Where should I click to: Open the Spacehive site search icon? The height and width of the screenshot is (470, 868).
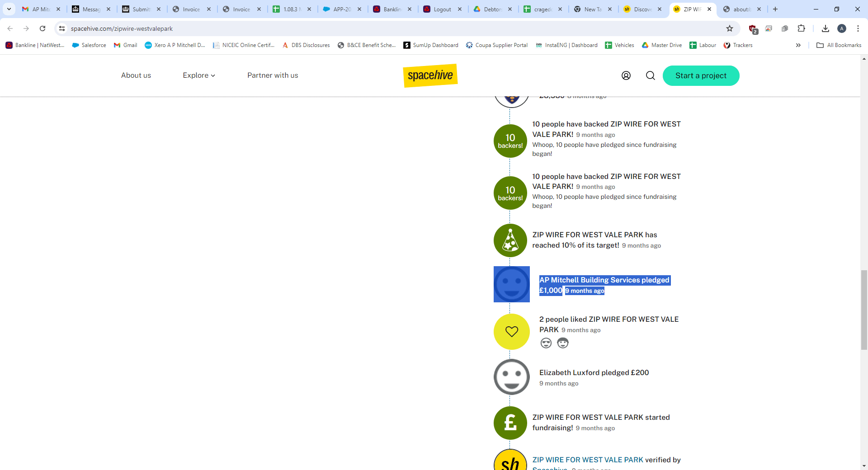tap(651, 75)
